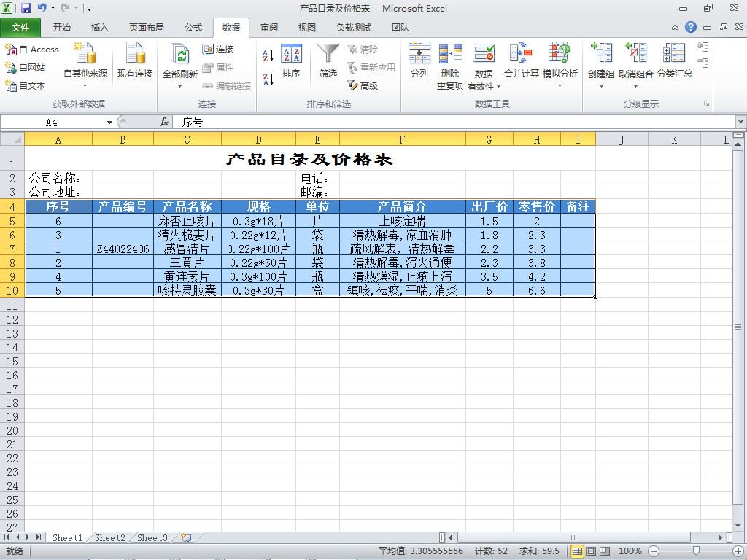Open undo history dropdown arrow
747x560 pixels.
click(53, 8)
